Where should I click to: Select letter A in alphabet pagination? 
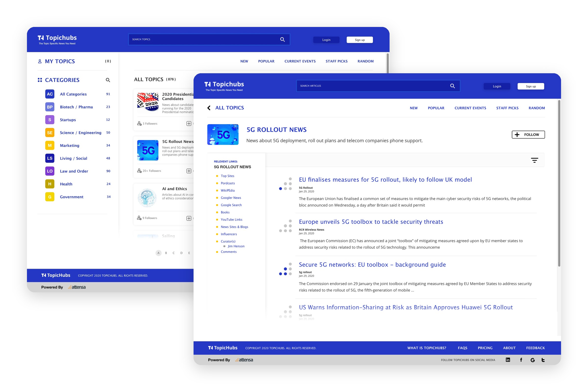tap(158, 253)
